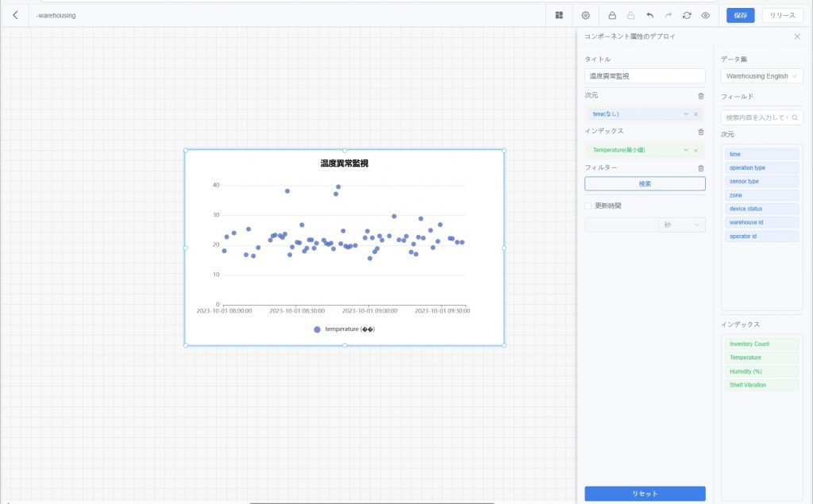
Task: Open the 秒 time unit dropdown
Action: click(x=681, y=225)
